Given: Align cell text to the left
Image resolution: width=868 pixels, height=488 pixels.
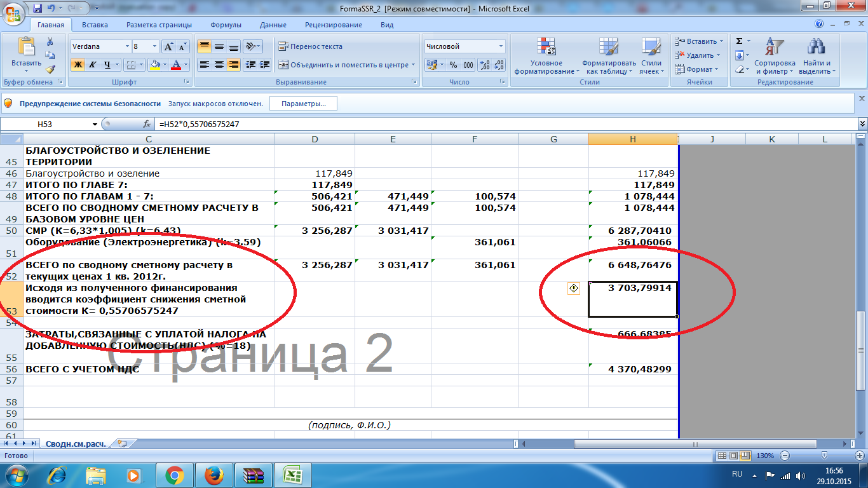Looking at the screenshot, I should [x=204, y=65].
